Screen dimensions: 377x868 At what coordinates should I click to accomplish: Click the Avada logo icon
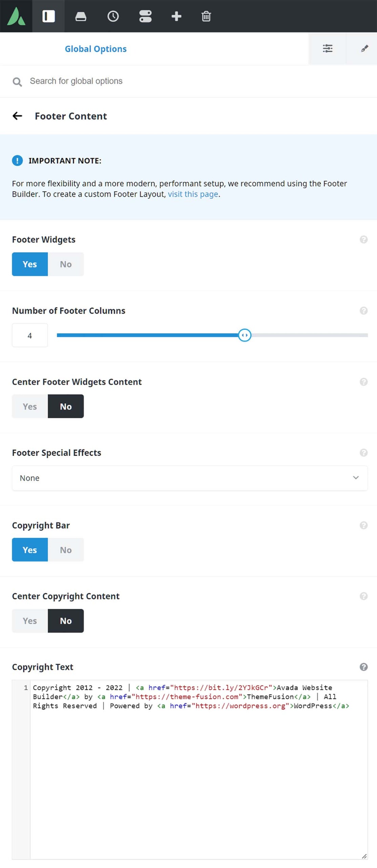click(x=16, y=16)
